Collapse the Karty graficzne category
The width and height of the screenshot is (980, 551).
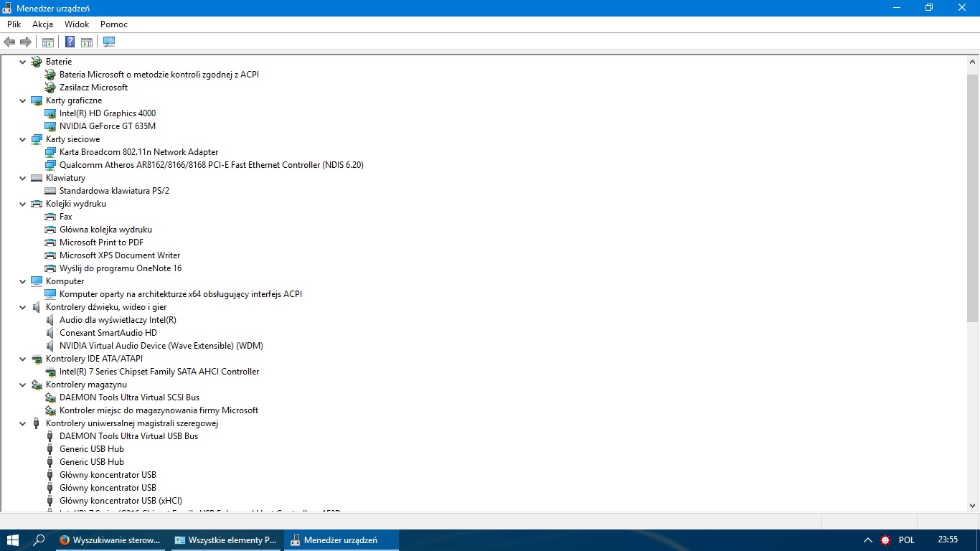(22, 100)
